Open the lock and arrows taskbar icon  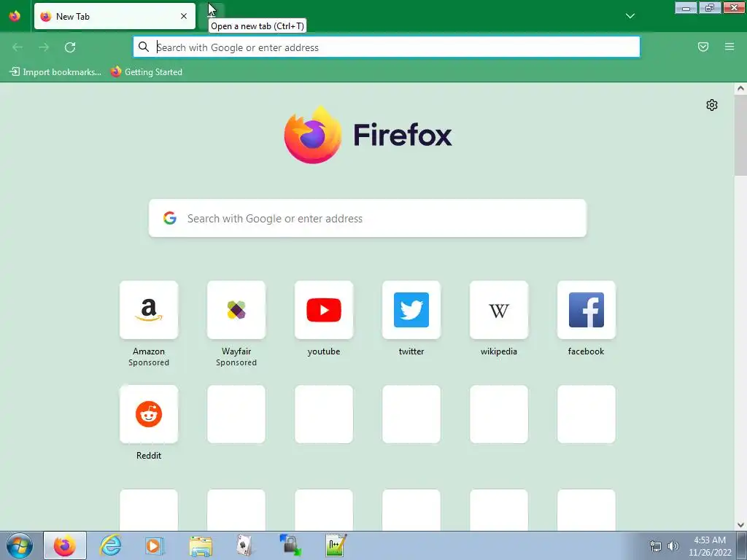click(290, 545)
